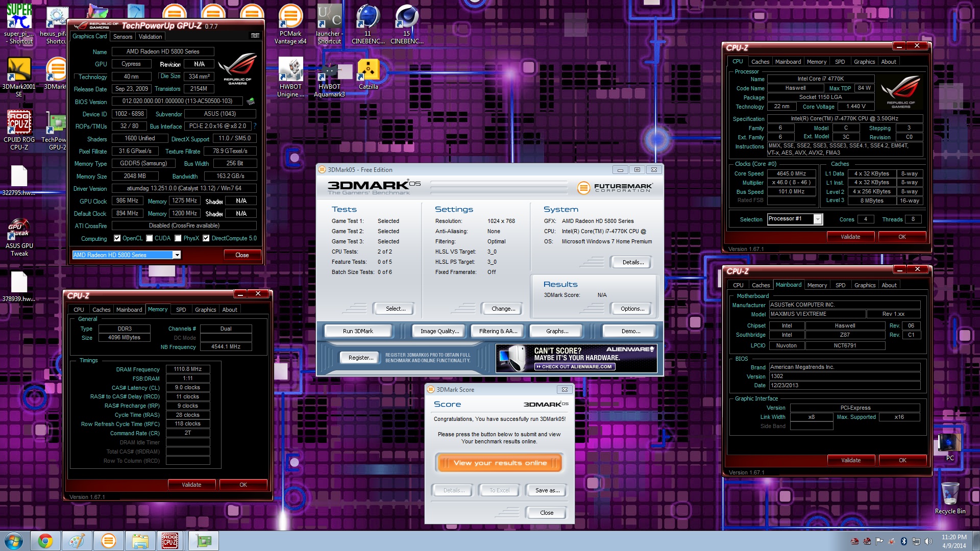The height and width of the screenshot is (551, 980).
Task: Click the Filtering & AA... button
Action: point(498,331)
